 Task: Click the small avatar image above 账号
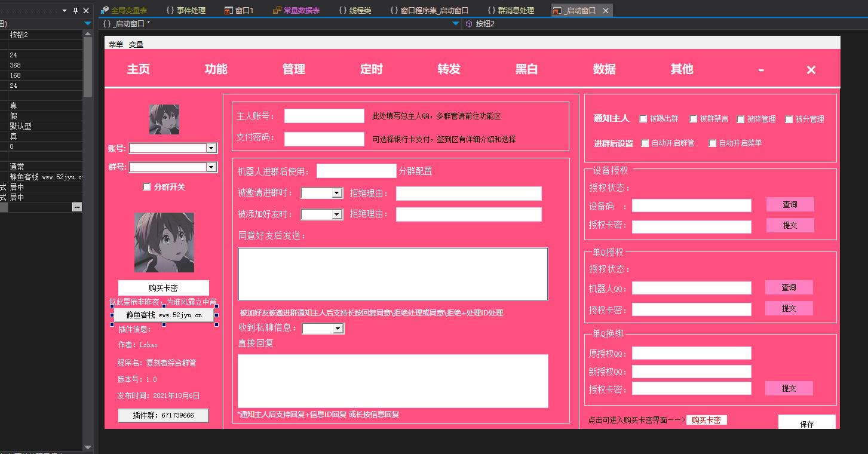[164, 119]
